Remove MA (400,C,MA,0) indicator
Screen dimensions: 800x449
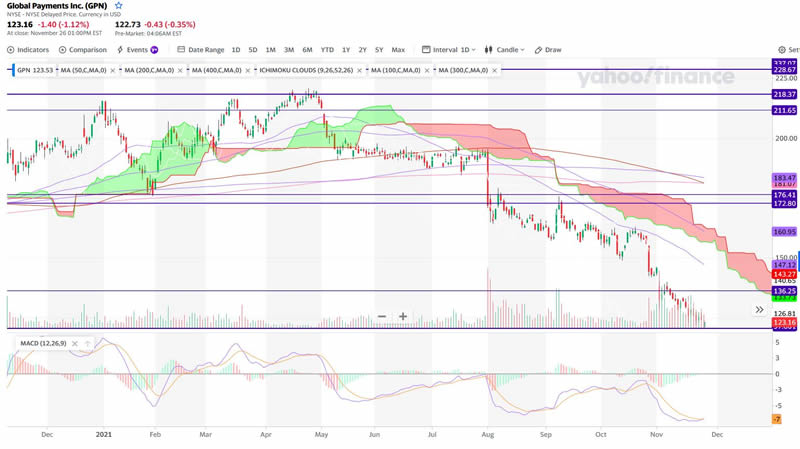pos(248,70)
